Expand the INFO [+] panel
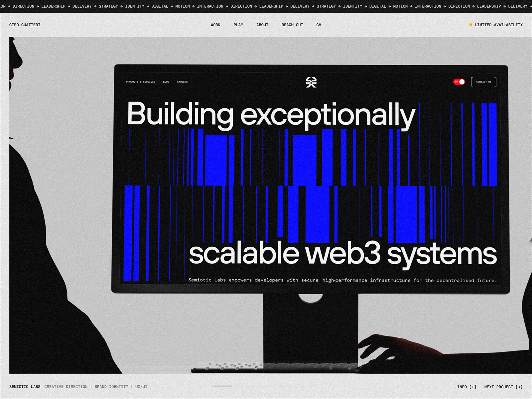Screen dimensions: 532x399 tap(466, 387)
